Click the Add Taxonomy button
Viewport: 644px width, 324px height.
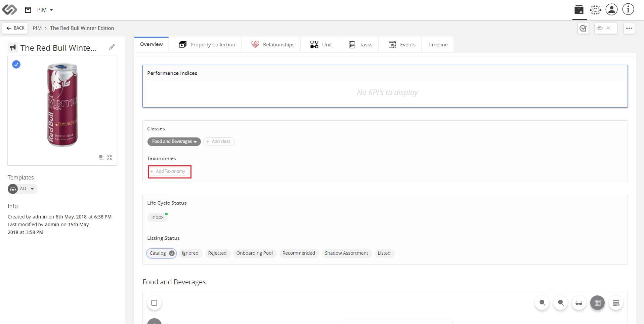(x=169, y=171)
